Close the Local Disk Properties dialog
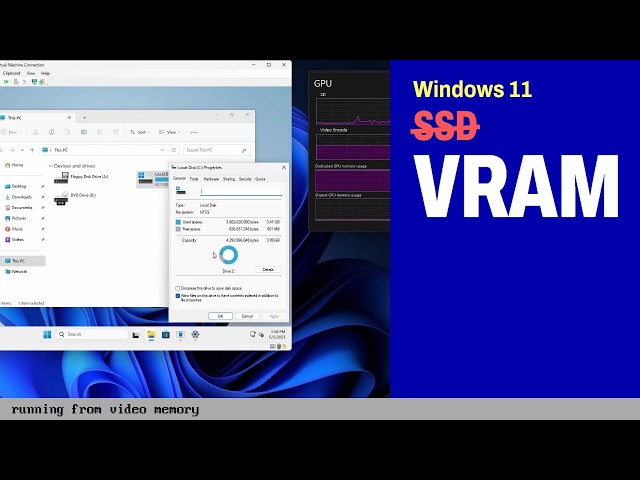 coord(284,167)
